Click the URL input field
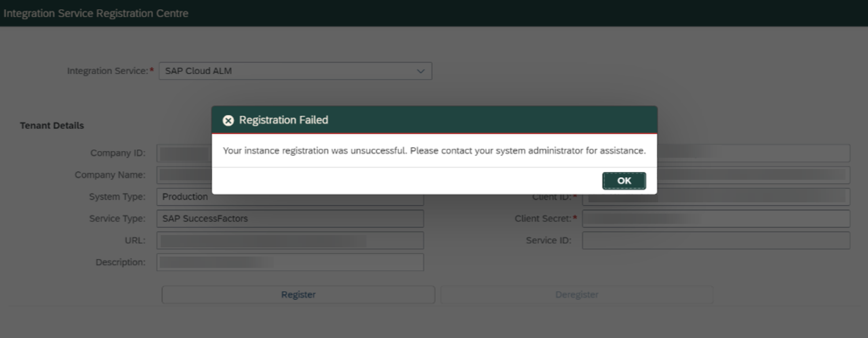 click(x=290, y=241)
